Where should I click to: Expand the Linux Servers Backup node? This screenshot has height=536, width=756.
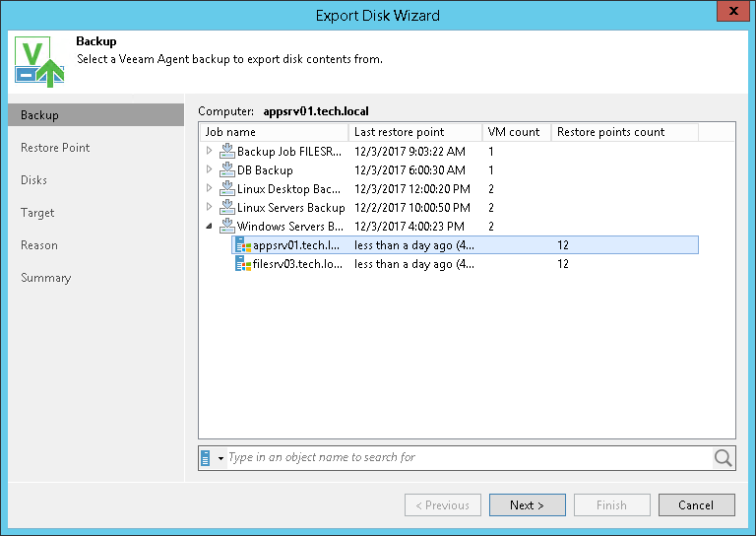click(210, 207)
